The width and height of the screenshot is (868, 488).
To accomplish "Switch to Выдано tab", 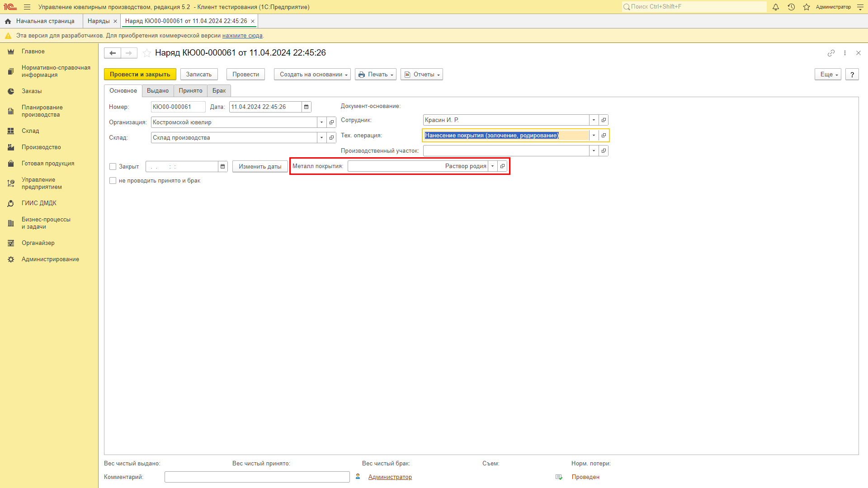I will click(x=158, y=91).
